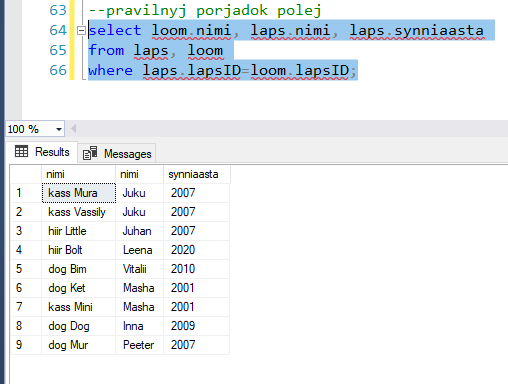This screenshot has width=508, height=384.
Task: Click line number 64
Action: pyautogui.click(x=58, y=30)
